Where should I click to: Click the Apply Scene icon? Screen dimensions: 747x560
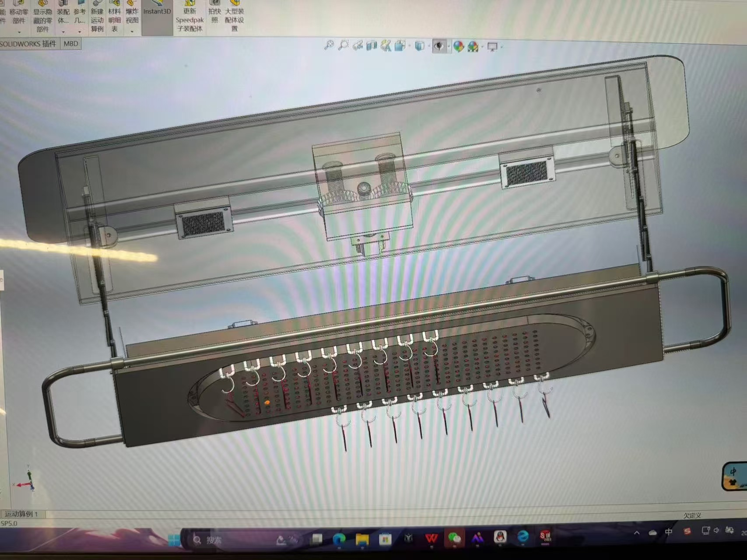pyautogui.click(x=473, y=46)
